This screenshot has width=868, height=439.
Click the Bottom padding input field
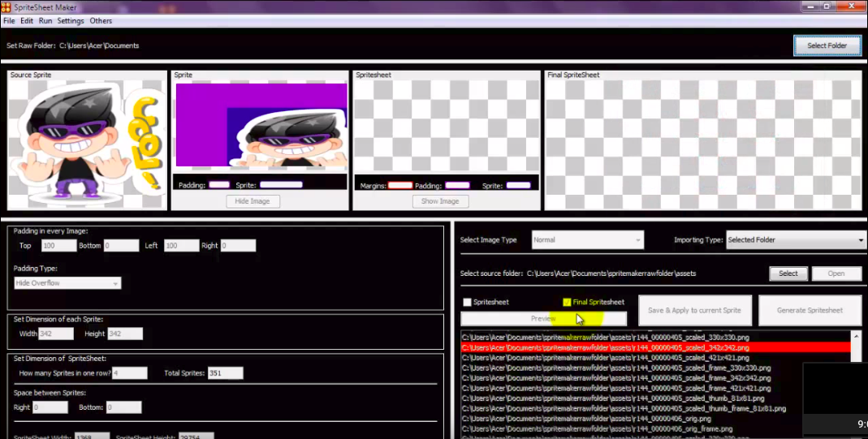121,246
